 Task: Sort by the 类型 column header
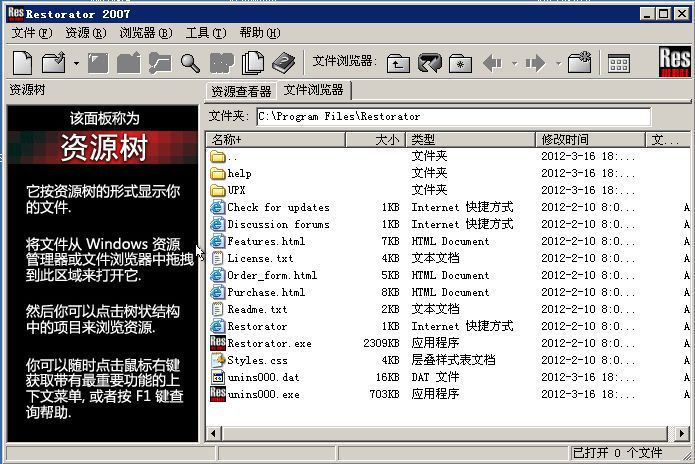pyautogui.click(x=470, y=140)
